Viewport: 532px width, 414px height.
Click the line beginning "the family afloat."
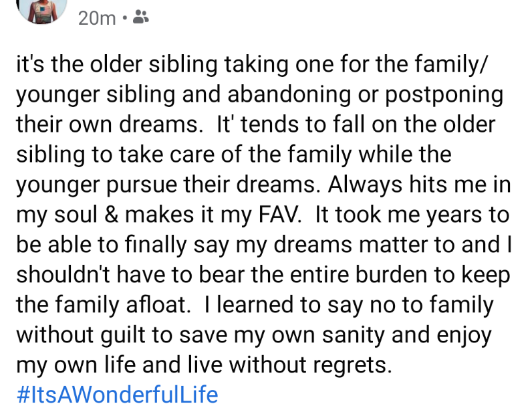click(x=255, y=305)
